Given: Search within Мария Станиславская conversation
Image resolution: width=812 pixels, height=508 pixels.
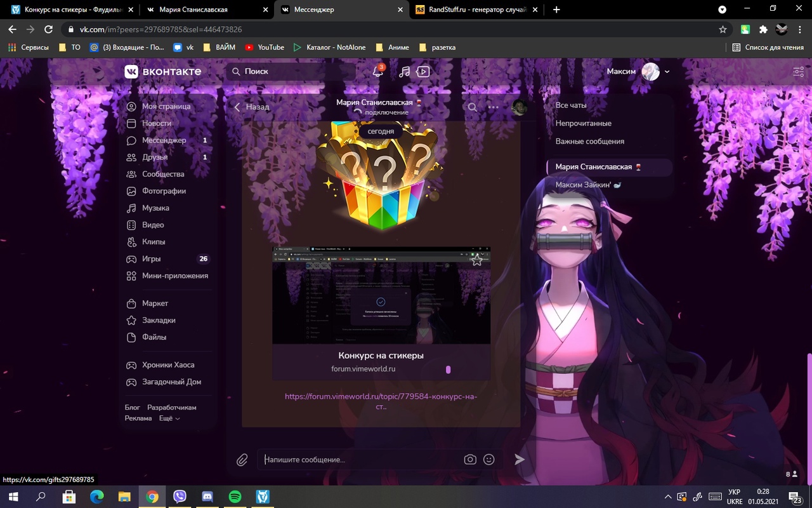Looking at the screenshot, I should point(472,107).
